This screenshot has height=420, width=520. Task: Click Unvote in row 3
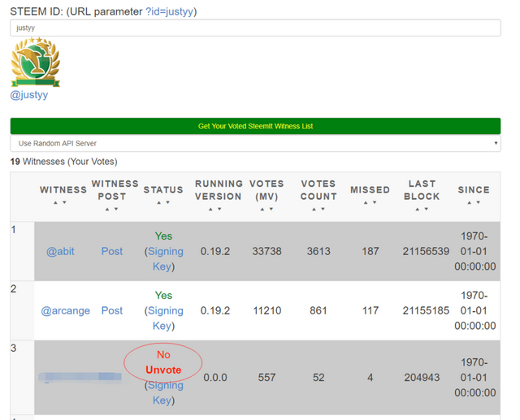coord(163,370)
